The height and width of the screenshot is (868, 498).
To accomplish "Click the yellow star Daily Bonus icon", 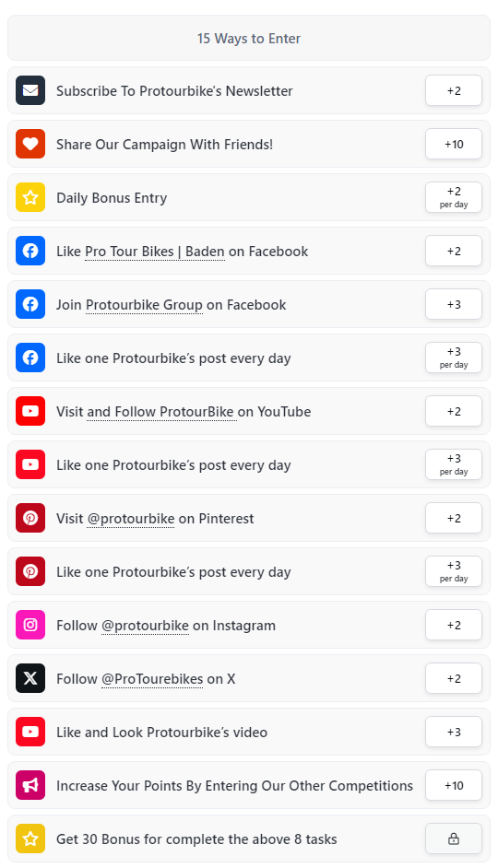I will pos(30,197).
